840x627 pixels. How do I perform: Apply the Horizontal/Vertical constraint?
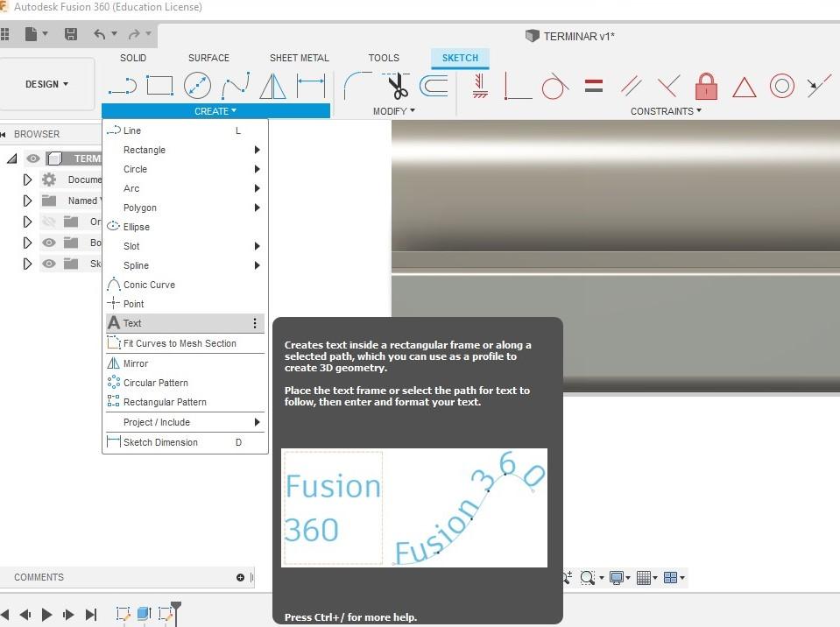pyautogui.click(x=480, y=86)
